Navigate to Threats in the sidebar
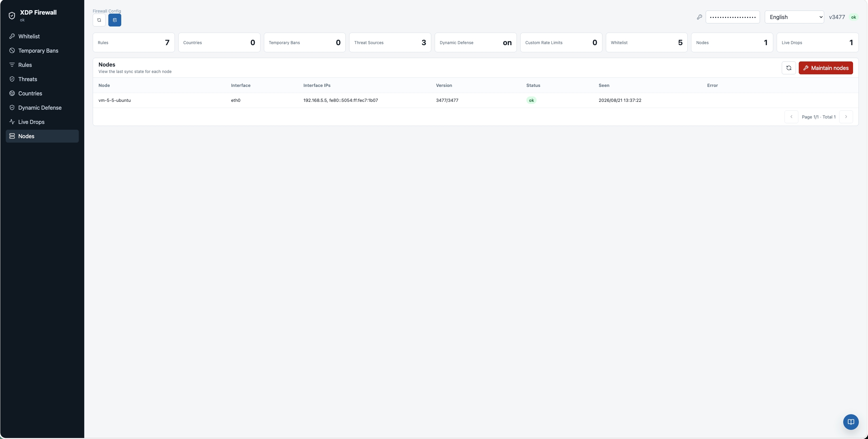The image size is (868, 439). (x=42, y=79)
